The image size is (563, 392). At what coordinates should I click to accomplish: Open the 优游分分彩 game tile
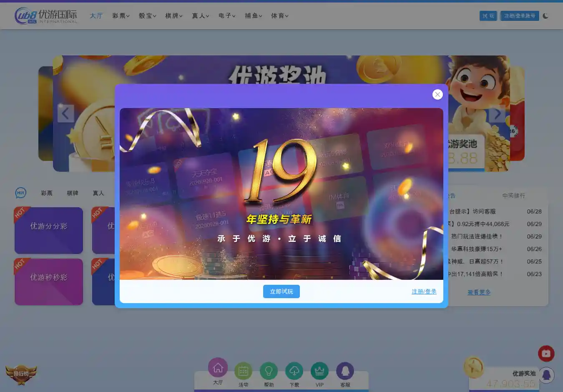(x=49, y=230)
